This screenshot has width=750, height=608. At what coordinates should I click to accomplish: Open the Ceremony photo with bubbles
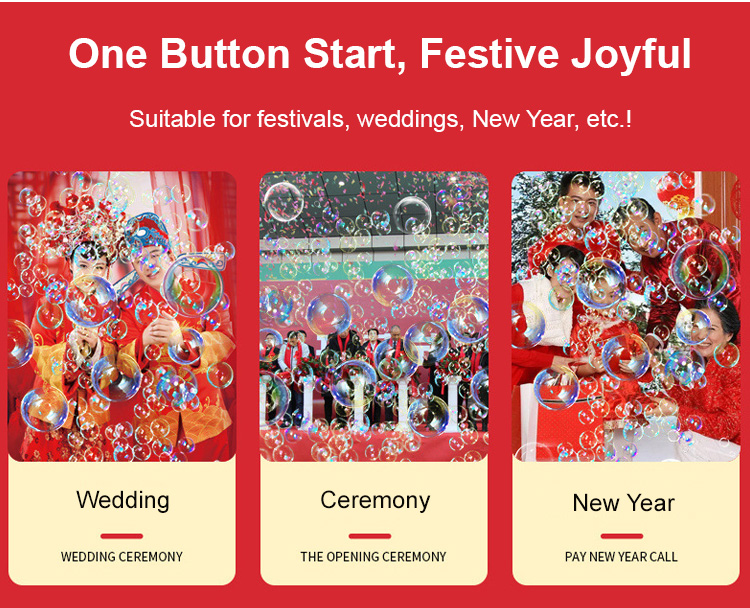coord(374,316)
